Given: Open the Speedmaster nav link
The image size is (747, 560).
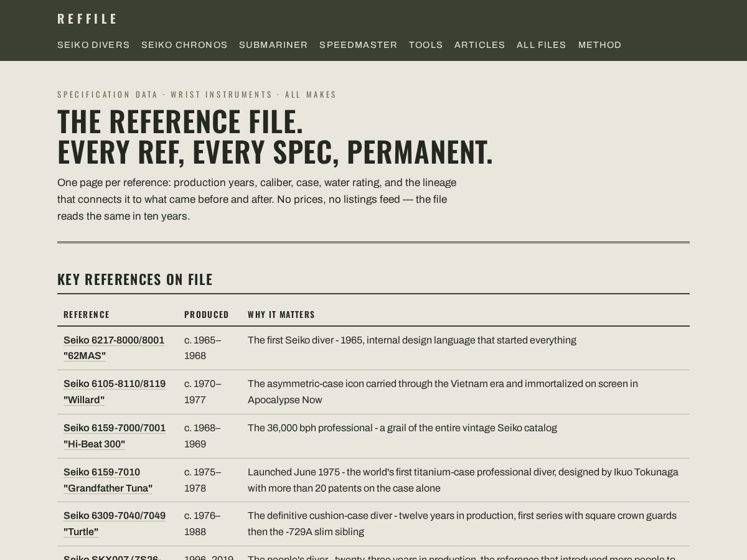Looking at the screenshot, I should tap(358, 45).
